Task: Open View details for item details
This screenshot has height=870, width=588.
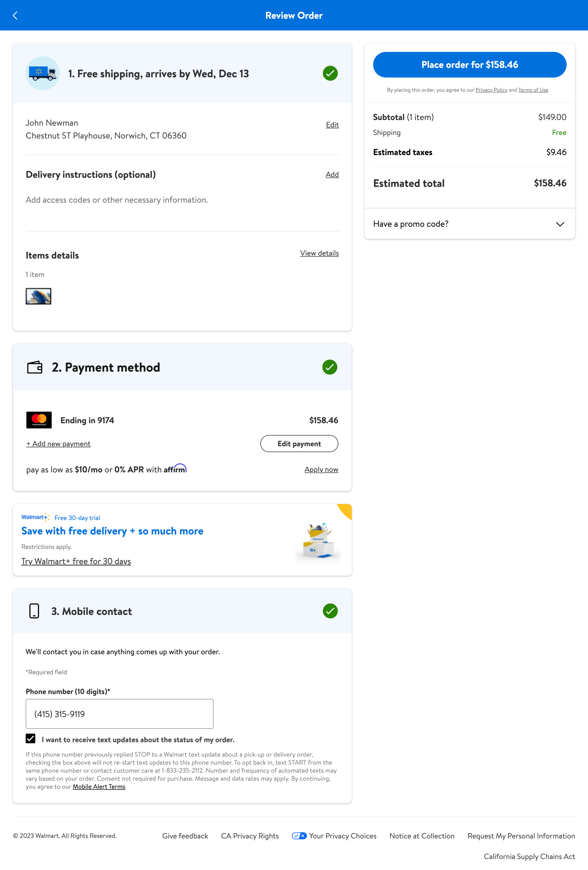Action: [319, 253]
